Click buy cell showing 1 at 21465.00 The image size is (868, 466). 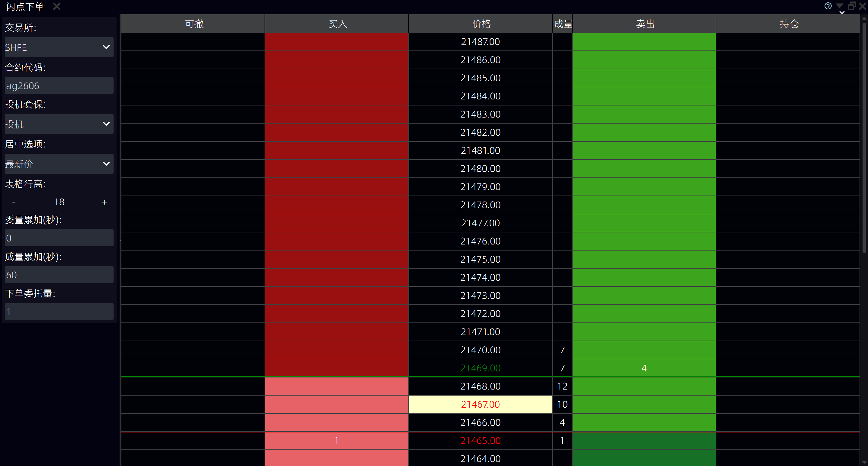[x=336, y=441]
